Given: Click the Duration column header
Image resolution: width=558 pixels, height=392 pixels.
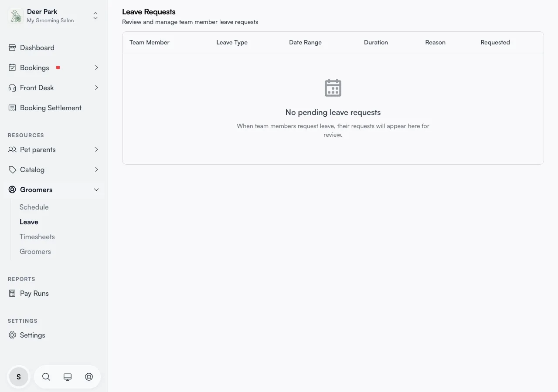Looking at the screenshot, I should coord(376,42).
